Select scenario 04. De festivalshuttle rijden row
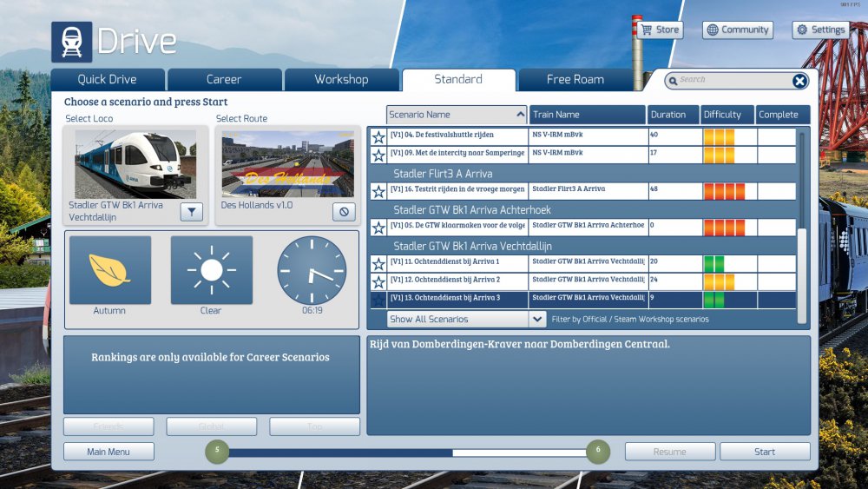 583,136
